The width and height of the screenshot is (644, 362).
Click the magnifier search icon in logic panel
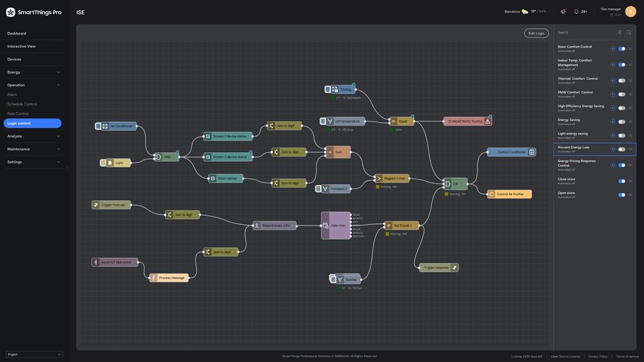(x=629, y=32)
